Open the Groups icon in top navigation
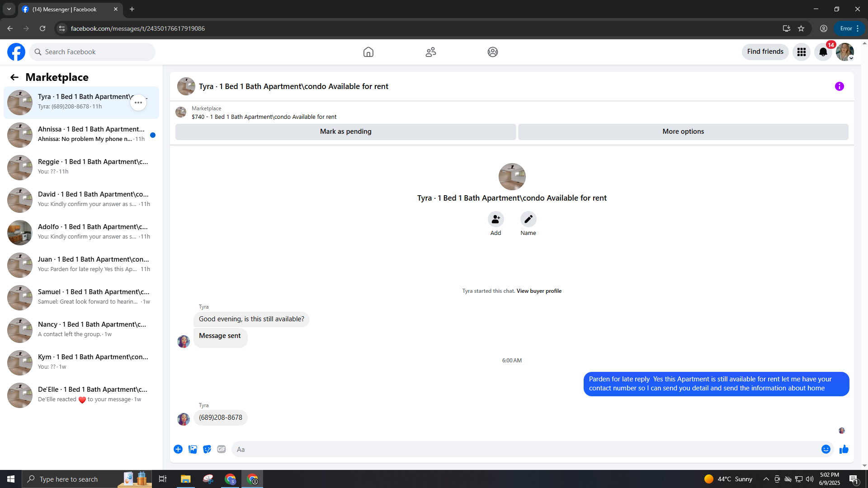 pyautogui.click(x=493, y=52)
